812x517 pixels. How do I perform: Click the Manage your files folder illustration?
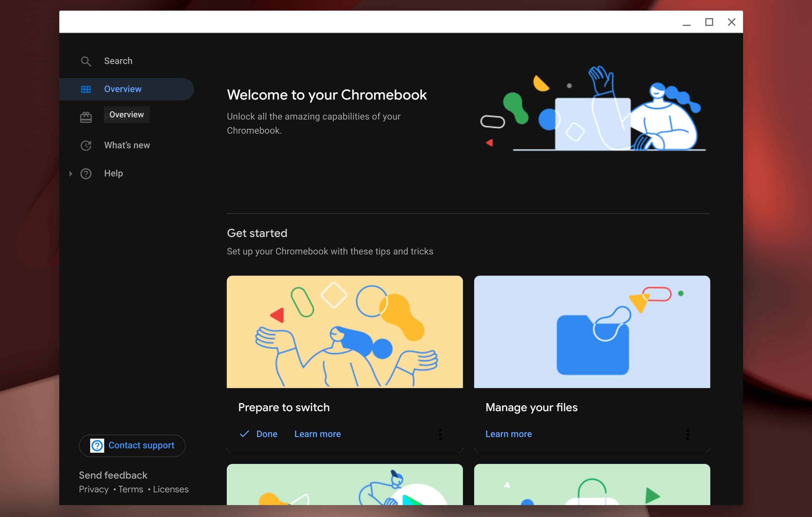pos(592,332)
